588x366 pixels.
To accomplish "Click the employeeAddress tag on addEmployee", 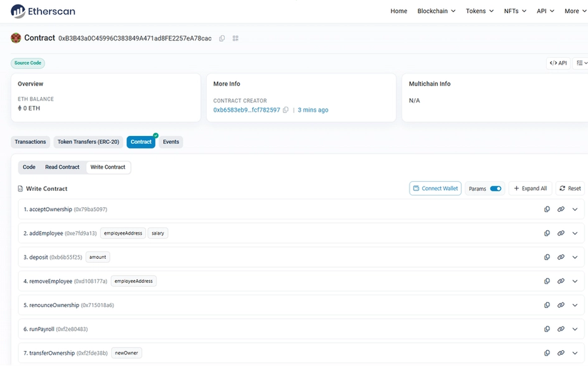I will [123, 233].
